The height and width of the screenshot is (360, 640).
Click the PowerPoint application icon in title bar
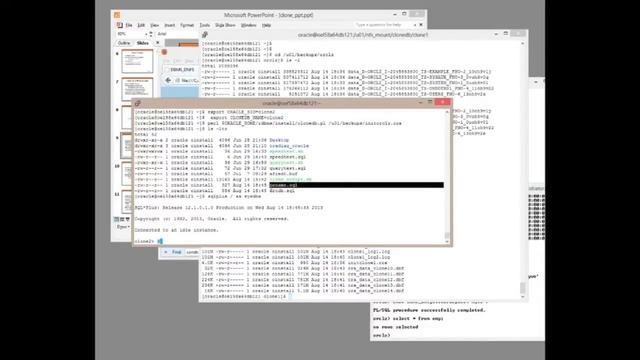[117, 15]
